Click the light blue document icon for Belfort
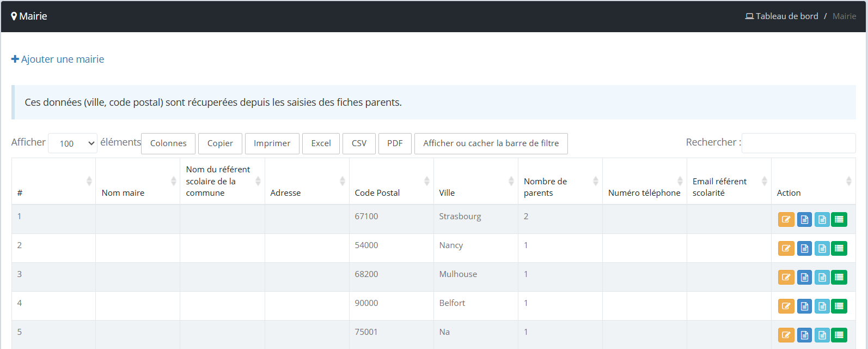The width and height of the screenshot is (868, 349). pyautogui.click(x=822, y=306)
